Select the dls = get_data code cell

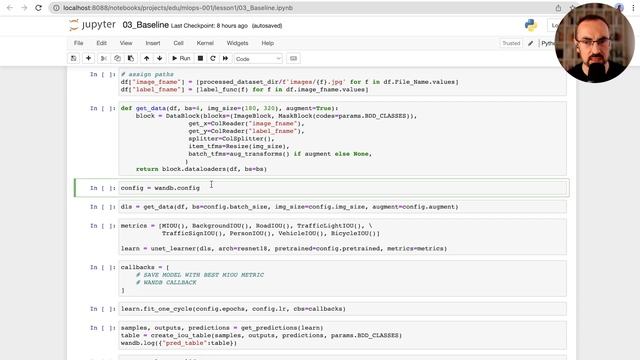tap(342, 207)
